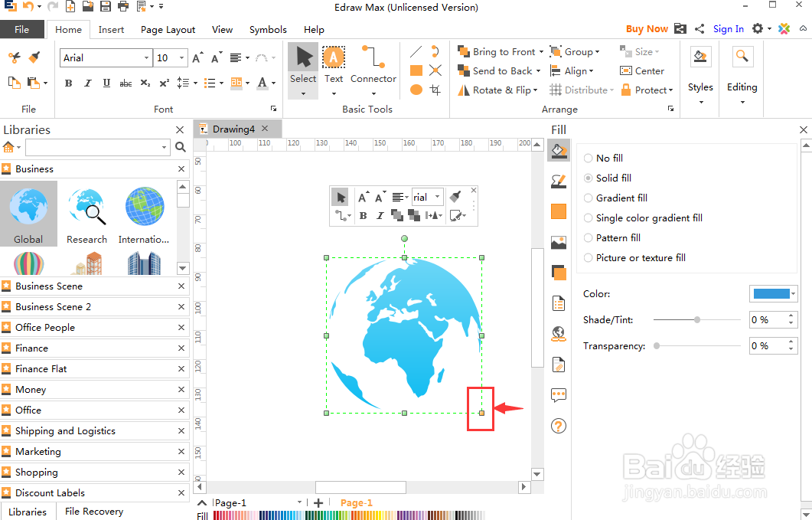Open the Help tab
The height and width of the screenshot is (520, 812).
(314, 30)
